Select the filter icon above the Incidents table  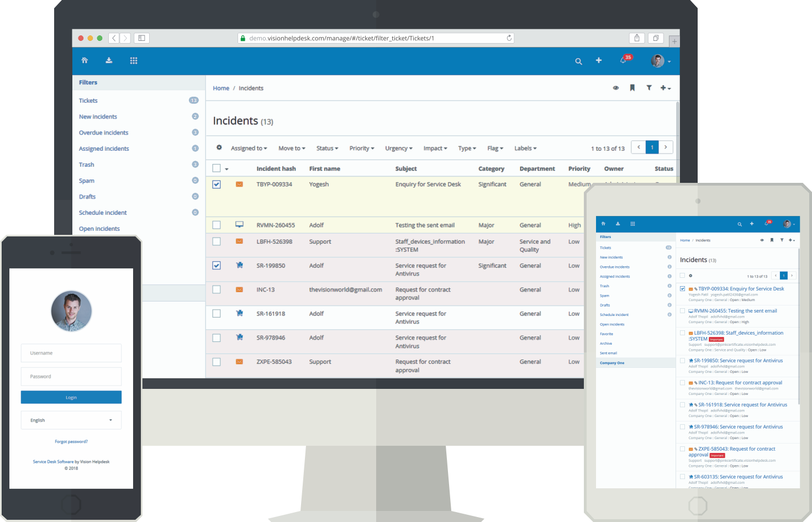[649, 88]
